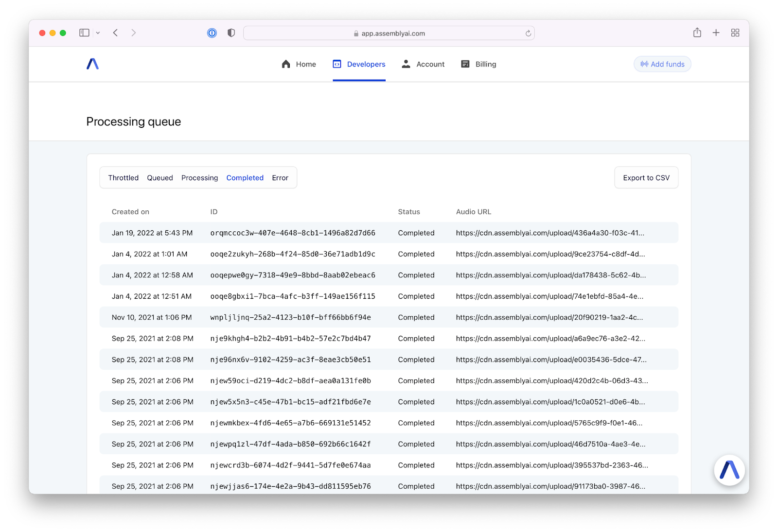778x532 pixels.
Task: Click ID njewmkbex-4fd6-4e65-a7b6-669131e51452
Action: click(291, 423)
